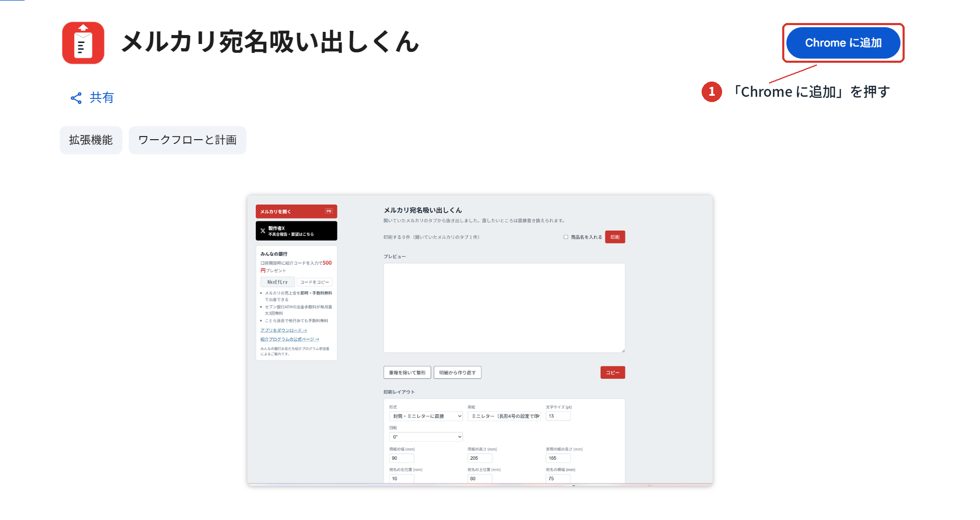
Task: Click the red メルカリ宛名吸い出しくん extension logo
Action: click(83, 43)
